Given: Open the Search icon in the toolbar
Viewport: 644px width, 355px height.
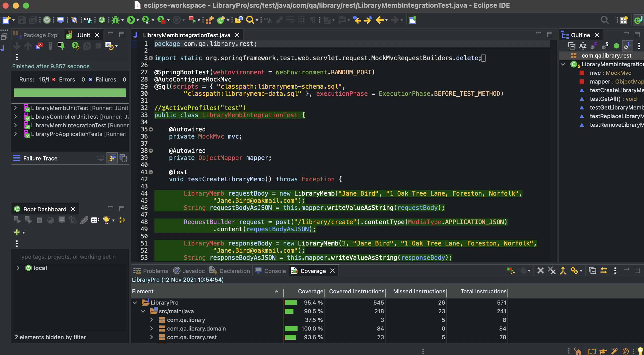Looking at the screenshot, I should (x=250, y=20).
